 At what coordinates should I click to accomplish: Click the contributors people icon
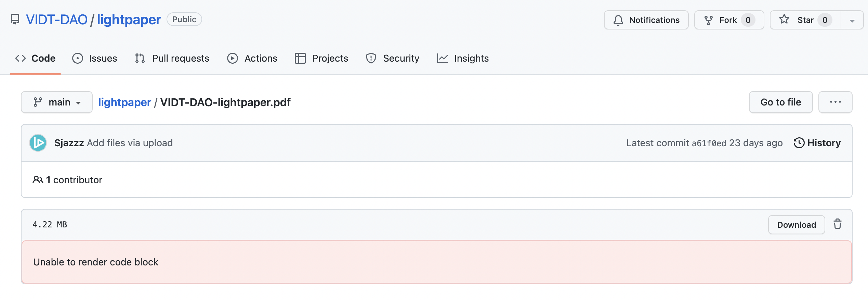[x=38, y=180]
